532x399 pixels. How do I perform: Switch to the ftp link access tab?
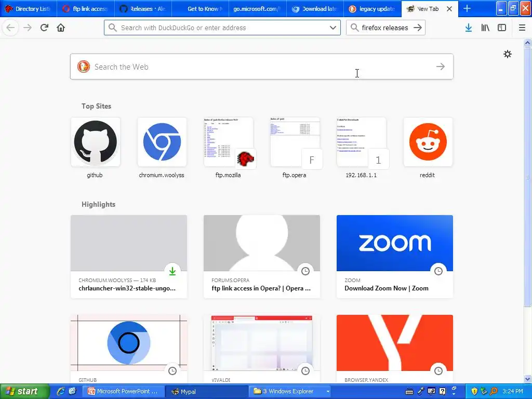point(86,9)
